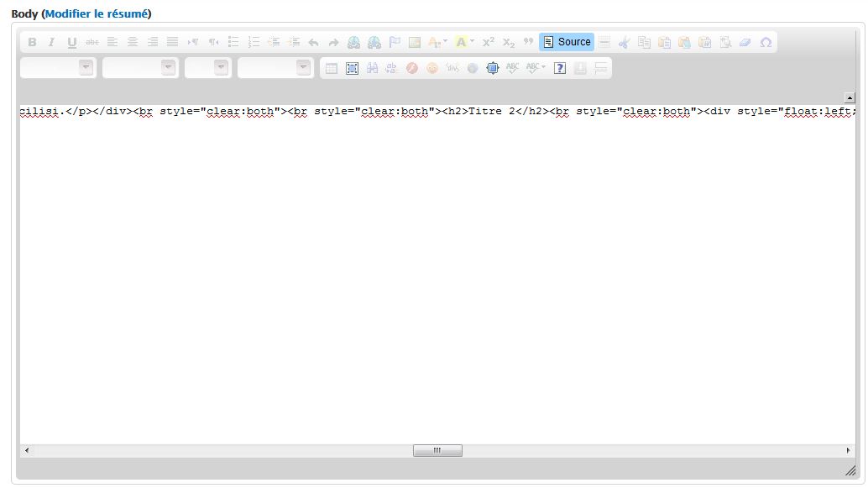Maximize the editor with the maximize icon
This screenshot has height=488, width=868.
[x=493, y=68]
